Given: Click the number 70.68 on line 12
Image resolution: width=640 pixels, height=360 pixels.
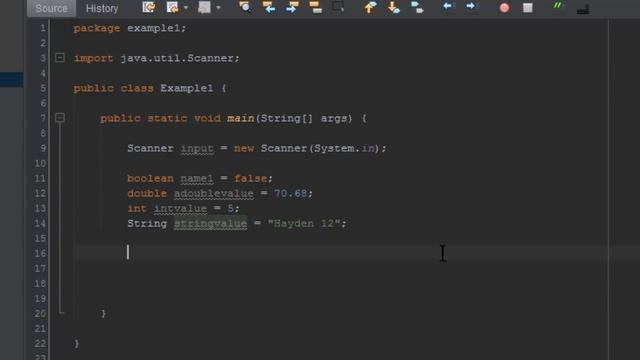Looking at the screenshot, I should tap(290, 193).
